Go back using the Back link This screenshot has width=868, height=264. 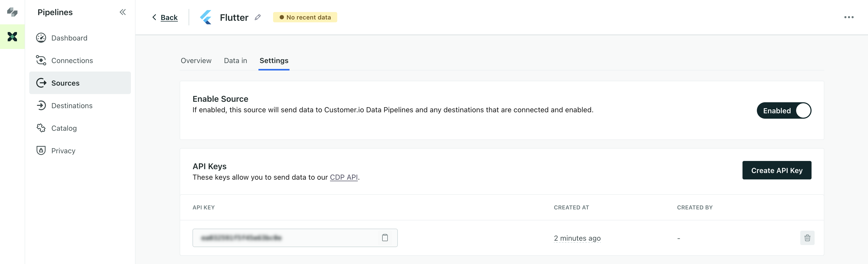coord(169,17)
